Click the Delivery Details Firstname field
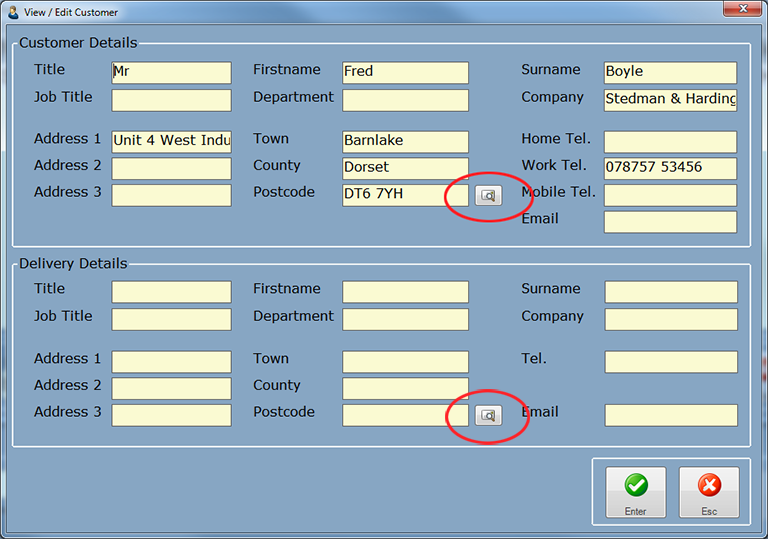 pos(405,292)
